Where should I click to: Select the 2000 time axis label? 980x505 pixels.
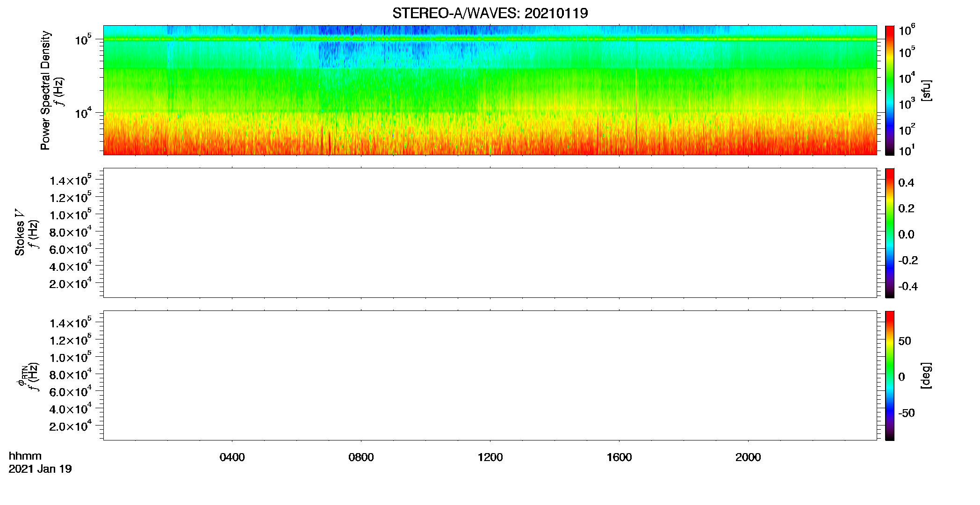click(748, 457)
